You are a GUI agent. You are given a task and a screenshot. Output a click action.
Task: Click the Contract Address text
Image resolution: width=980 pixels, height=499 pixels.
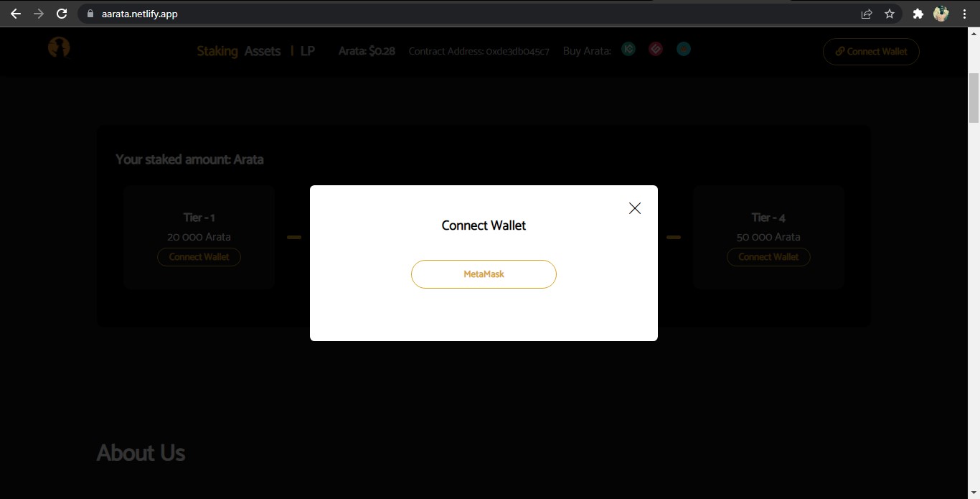tap(479, 51)
